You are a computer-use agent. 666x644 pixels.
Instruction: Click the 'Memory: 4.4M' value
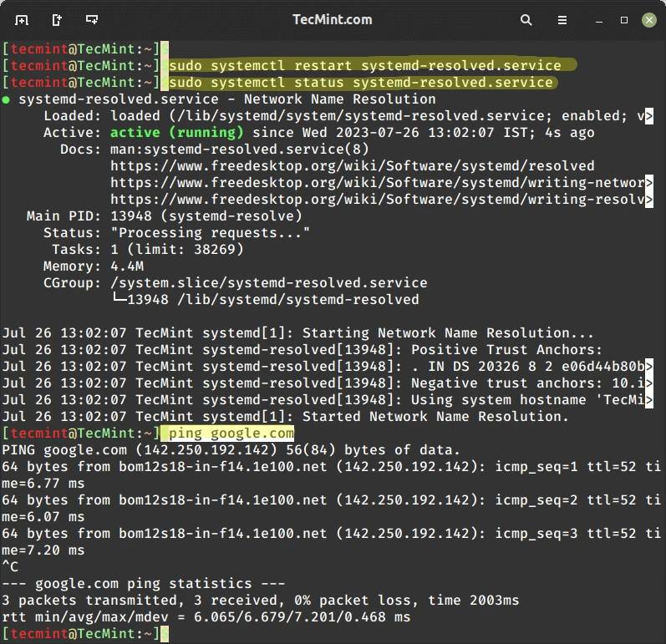pos(127,266)
